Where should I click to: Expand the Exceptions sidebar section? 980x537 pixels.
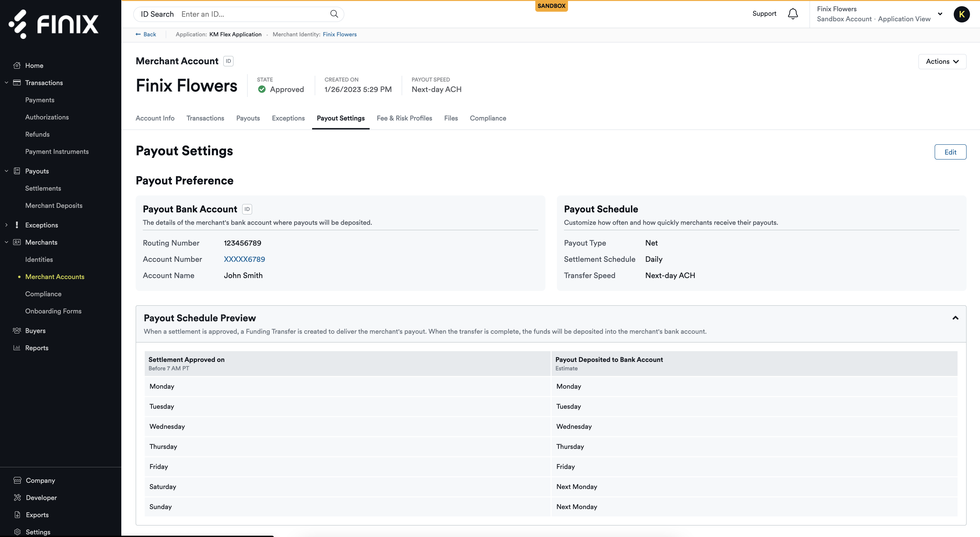[x=6, y=225]
